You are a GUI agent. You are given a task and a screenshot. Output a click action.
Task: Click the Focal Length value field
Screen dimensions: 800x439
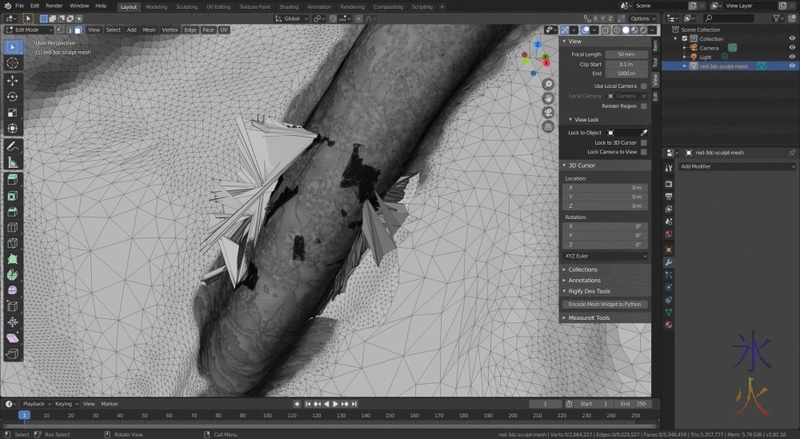coord(627,54)
